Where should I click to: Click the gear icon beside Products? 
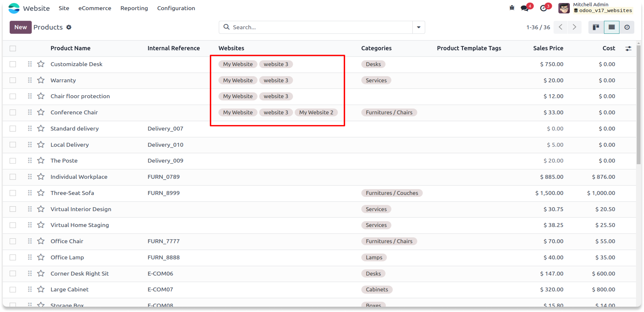coord(69,27)
